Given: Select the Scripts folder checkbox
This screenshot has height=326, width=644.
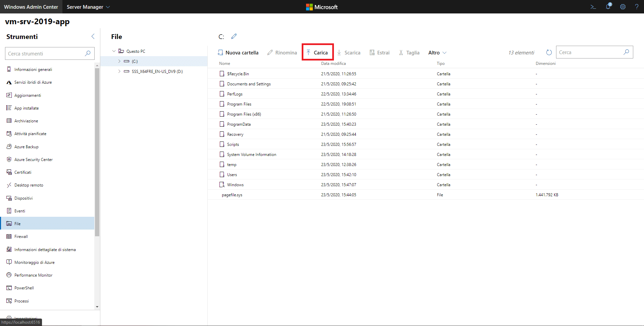Looking at the screenshot, I should 222,144.
